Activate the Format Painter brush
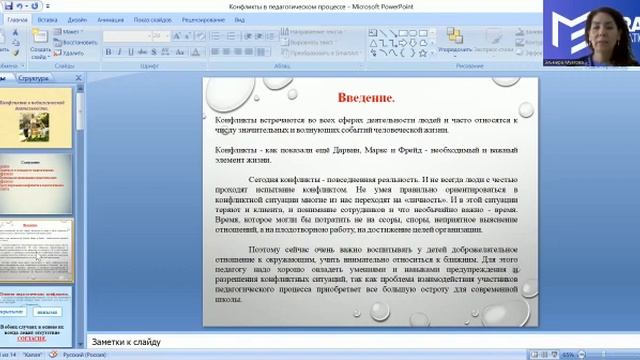Screen dimensions: 640x360 [16, 53]
